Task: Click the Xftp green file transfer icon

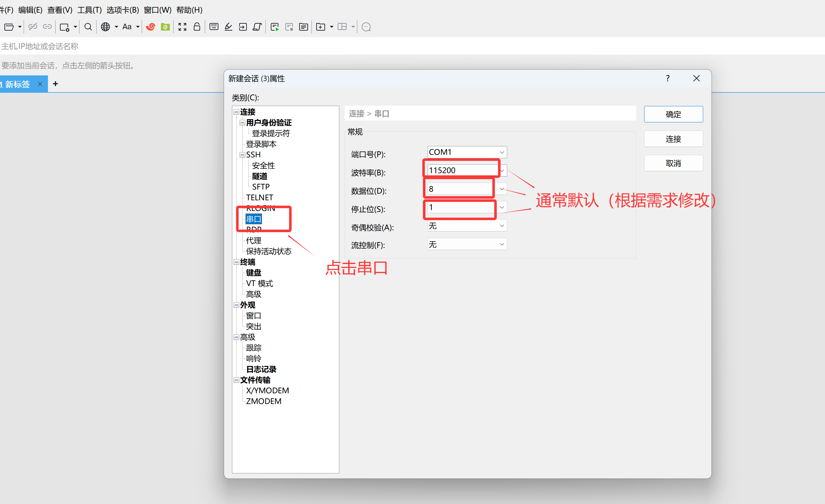Action: pos(165,27)
